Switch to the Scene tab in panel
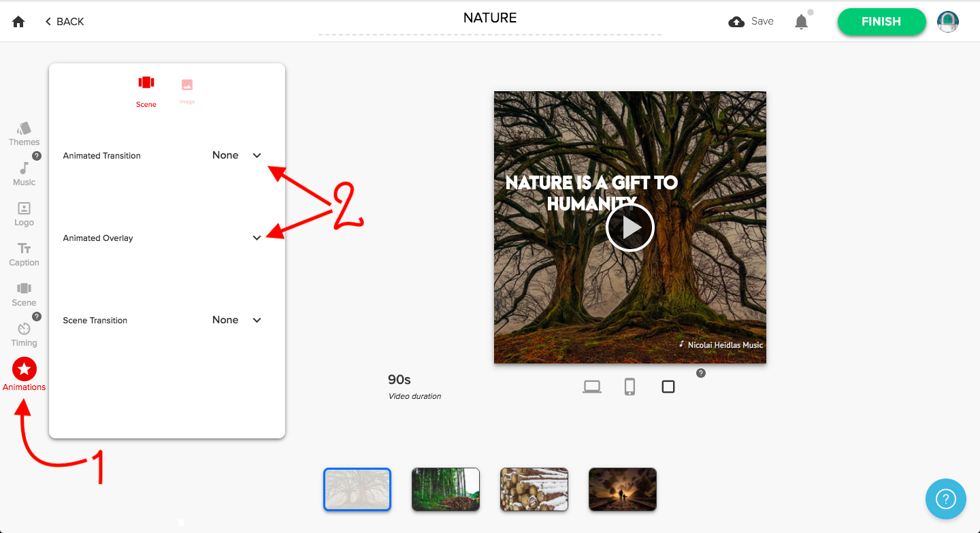Viewport: 980px width, 533px height. (x=146, y=91)
